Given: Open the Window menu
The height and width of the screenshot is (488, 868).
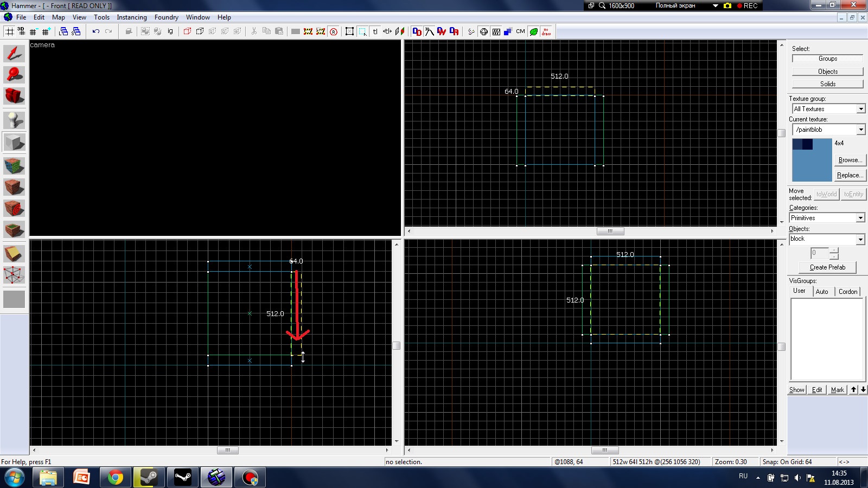Looking at the screenshot, I should point(197,17).
